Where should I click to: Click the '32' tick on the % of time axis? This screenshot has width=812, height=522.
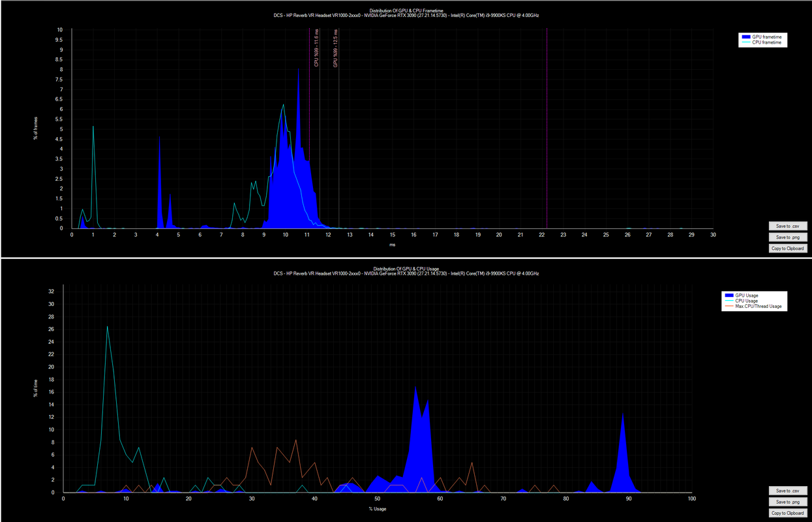coord(51,292)
